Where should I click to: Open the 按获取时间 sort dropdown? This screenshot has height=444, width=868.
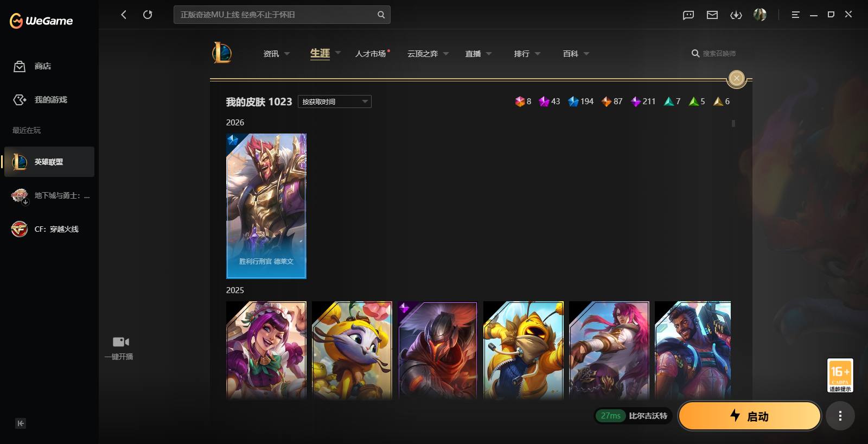335,102
